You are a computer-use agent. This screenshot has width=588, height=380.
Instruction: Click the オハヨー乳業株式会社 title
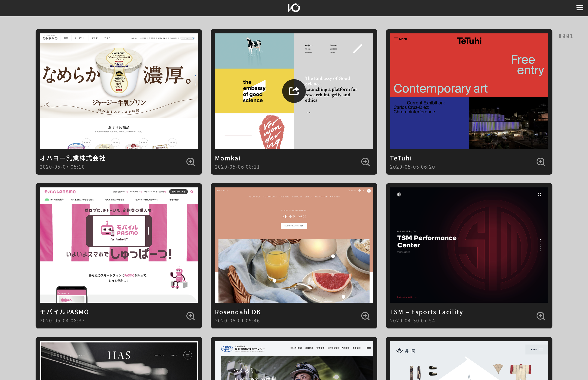point(73,158)
